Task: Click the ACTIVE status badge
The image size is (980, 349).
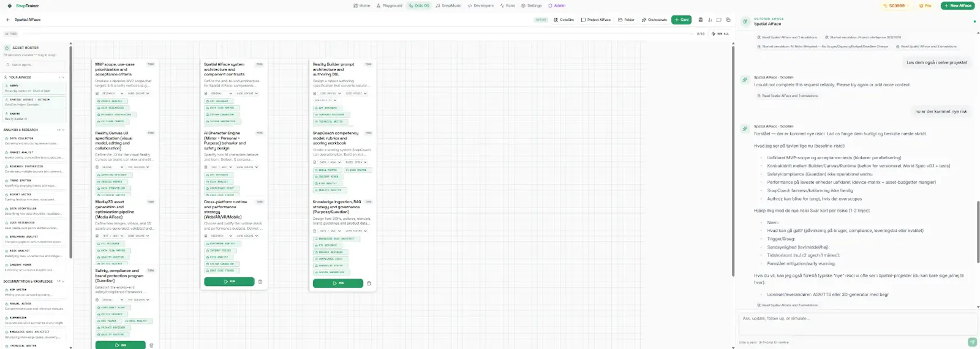Action: click(541, 20)
